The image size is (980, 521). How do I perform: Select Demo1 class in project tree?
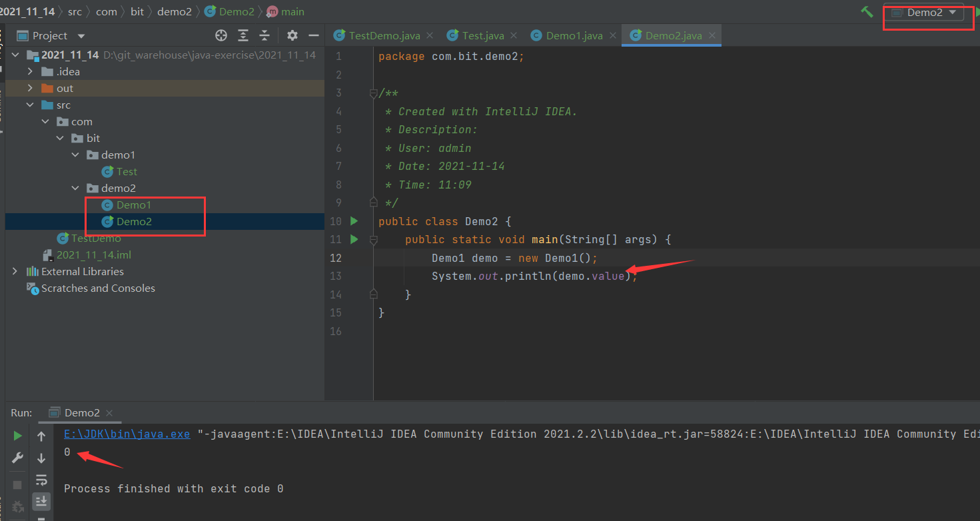134,205
